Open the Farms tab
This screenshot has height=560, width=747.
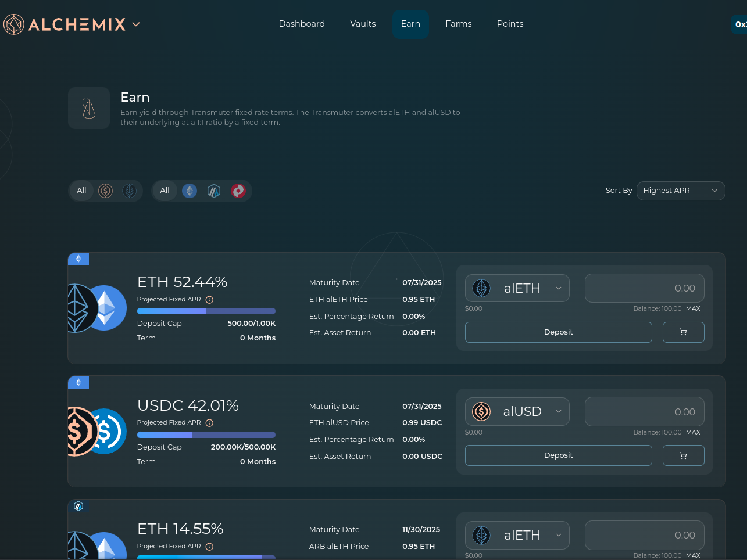[458, 24]
